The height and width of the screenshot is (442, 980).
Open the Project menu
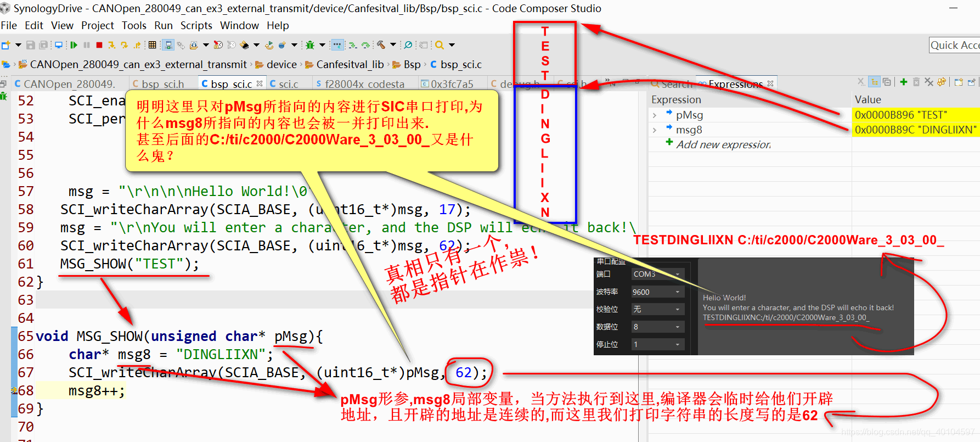(98, 25)
